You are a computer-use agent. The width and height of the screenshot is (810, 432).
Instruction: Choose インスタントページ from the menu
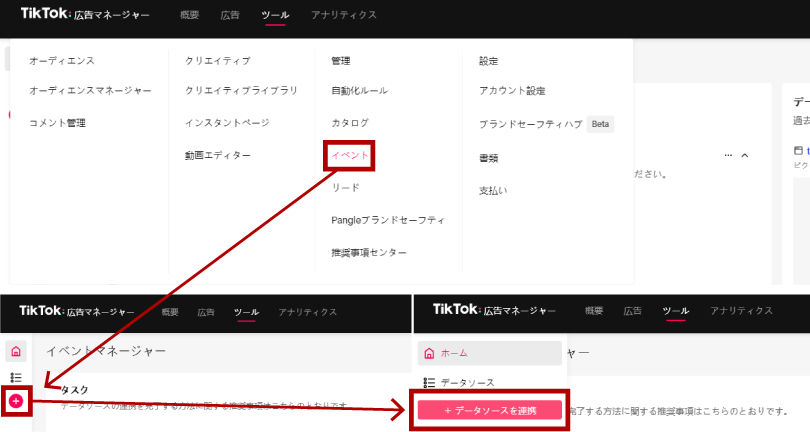[x=227, y=123]
